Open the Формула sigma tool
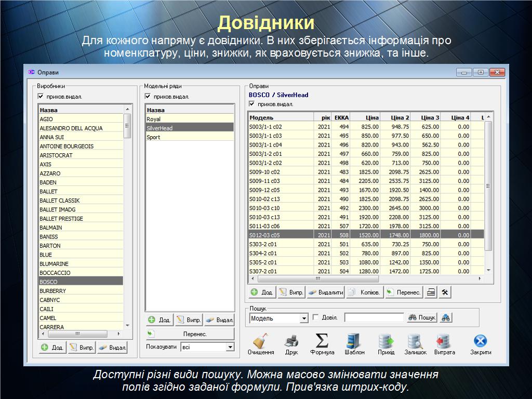Screen dimensions: 532x399 (x=322, y=341)
